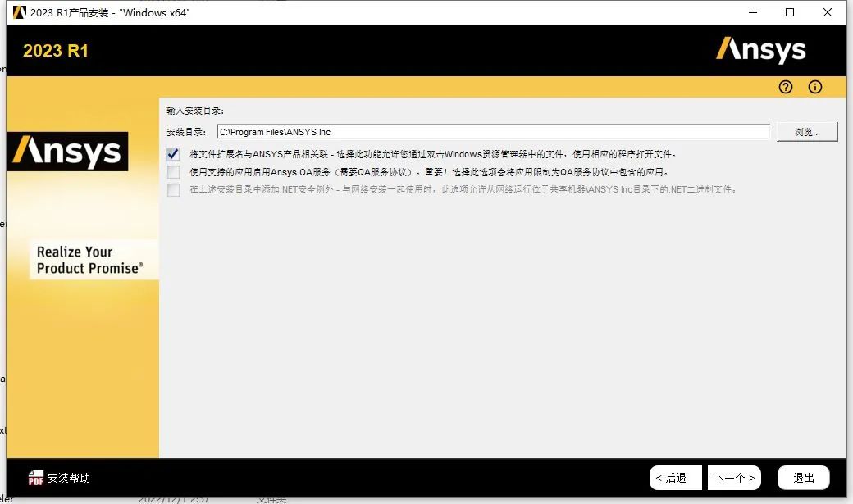Click the help question mark icon
This screenshot has height=504, width=853.
(785, 86)
